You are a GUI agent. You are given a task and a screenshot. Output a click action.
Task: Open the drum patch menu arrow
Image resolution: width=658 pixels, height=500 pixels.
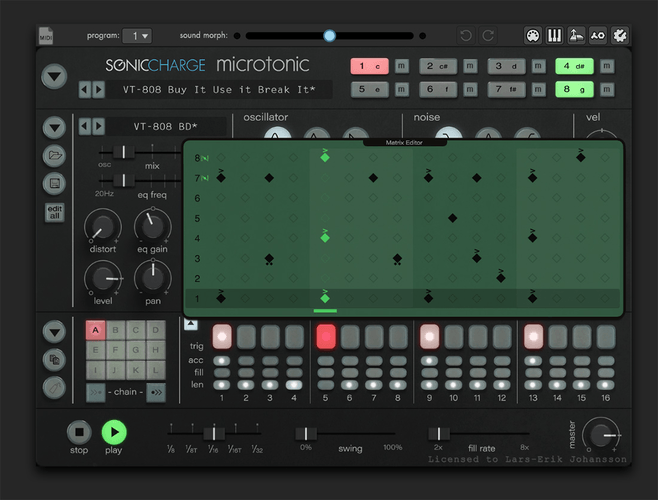coord(54,128)
